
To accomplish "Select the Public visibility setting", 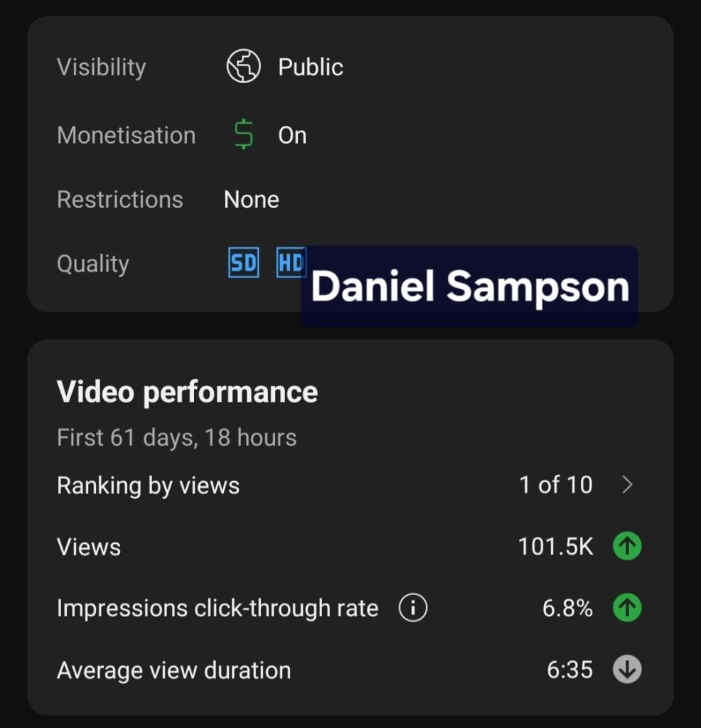I will tap(311, 68).
